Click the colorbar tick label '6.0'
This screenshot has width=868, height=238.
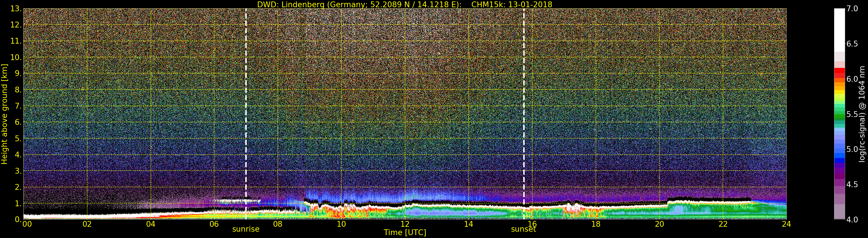point(852,79)
